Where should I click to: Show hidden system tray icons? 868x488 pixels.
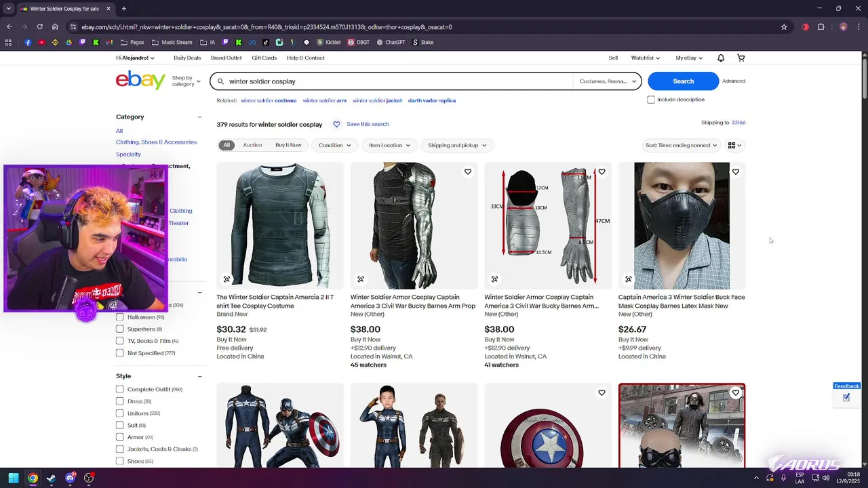point(757,478)
